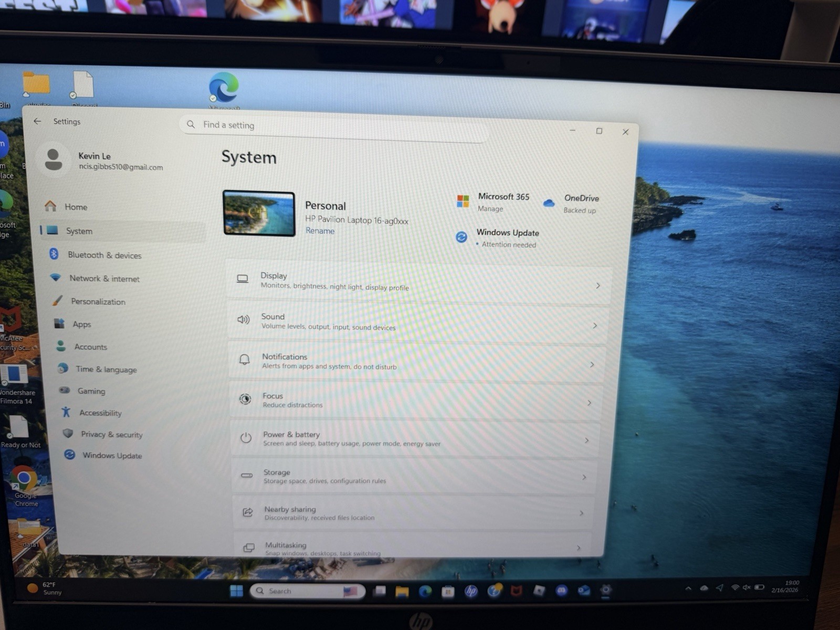
Task: Open Outlook mail from the taskbar
Action: coord(584,591)
